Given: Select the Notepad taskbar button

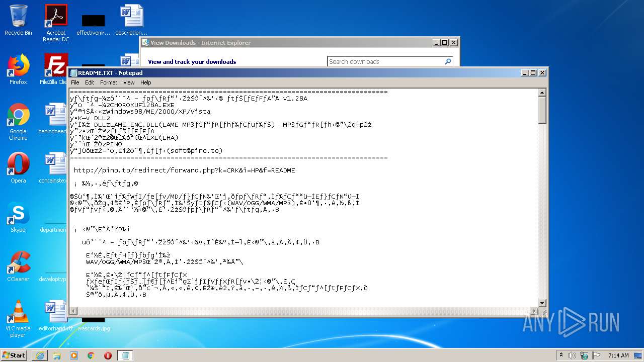Looking at the screenshot, I should tap(125, 355).
